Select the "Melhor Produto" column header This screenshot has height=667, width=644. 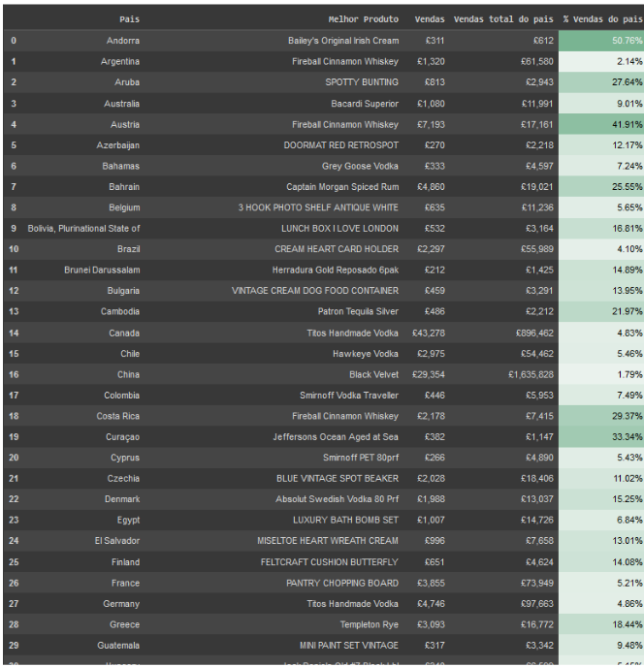[x=363, y=18]
